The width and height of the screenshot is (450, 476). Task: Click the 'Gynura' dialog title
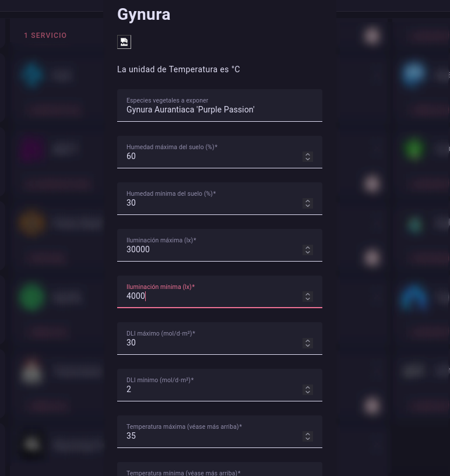click(x=143, y=14)
